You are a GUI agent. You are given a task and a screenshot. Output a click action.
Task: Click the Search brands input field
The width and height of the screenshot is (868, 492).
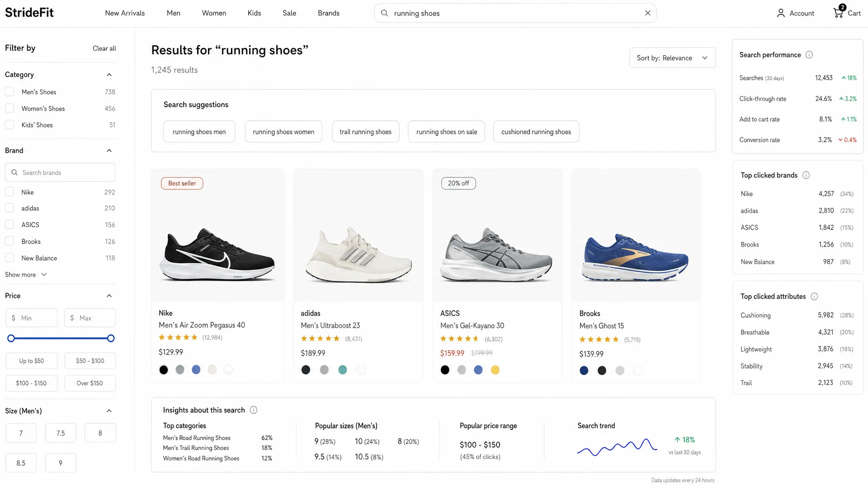tap(60, 173)
